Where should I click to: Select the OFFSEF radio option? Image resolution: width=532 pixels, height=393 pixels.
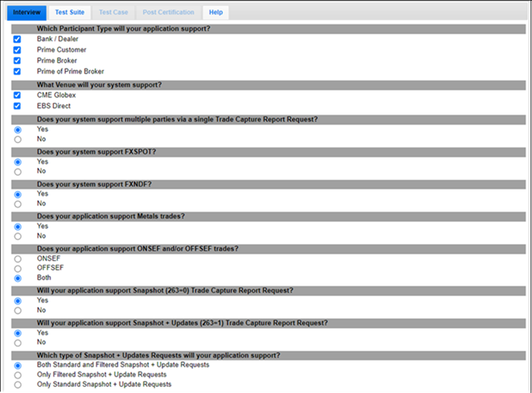click(x=17, y=269)
